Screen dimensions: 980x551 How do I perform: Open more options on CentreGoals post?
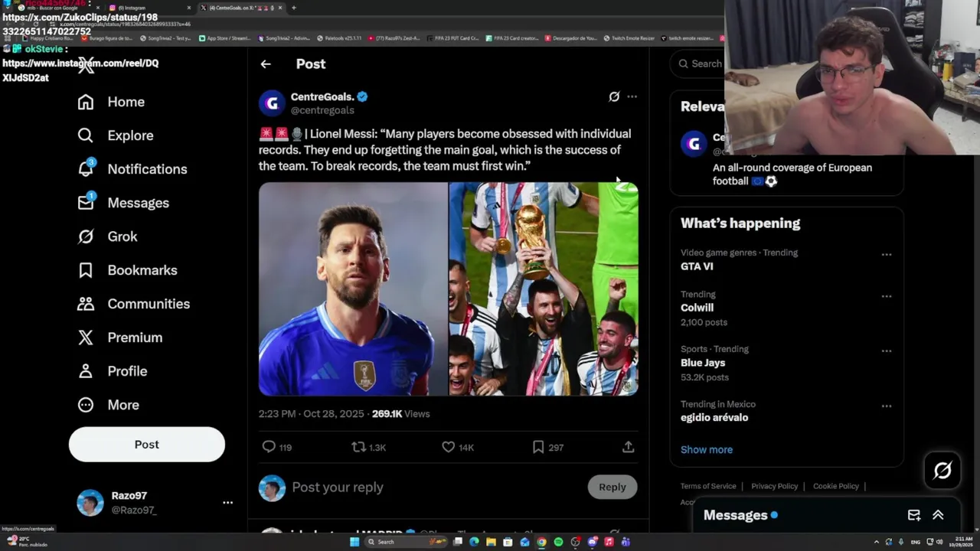632,96
